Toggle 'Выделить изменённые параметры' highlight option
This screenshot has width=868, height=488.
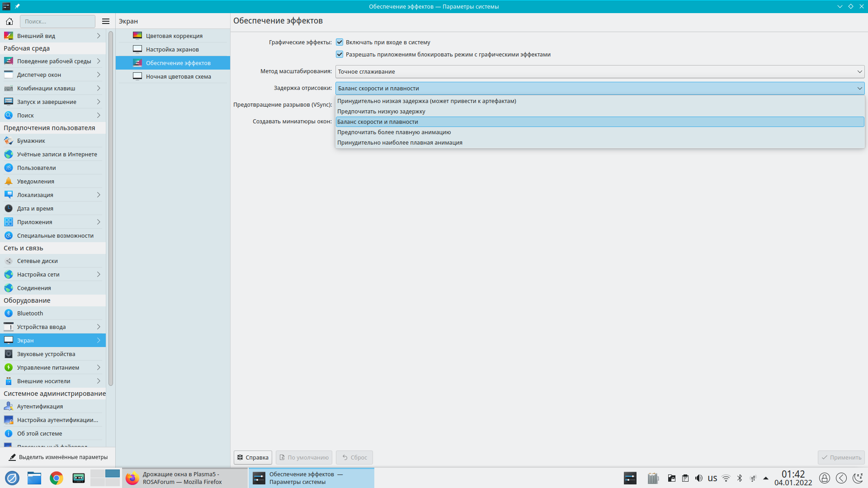point(58,457)
